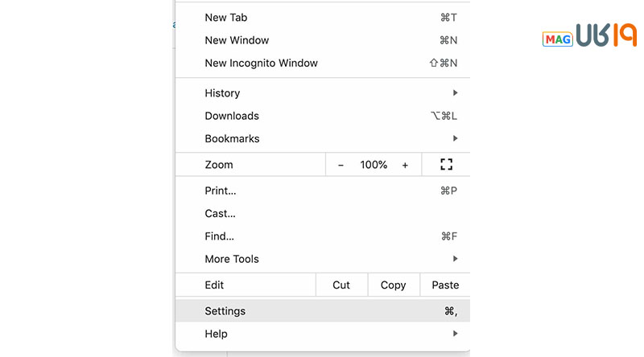Expand the Help submenu arrow
The width and height of the screenshot is (644, 357).
tap(455, 334)
